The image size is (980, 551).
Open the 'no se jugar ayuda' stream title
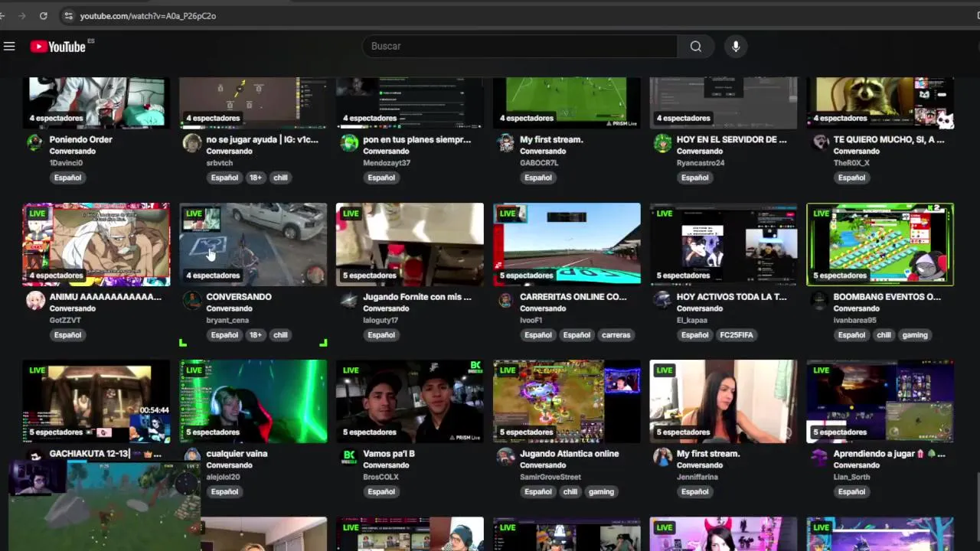(x=262, y=140)
